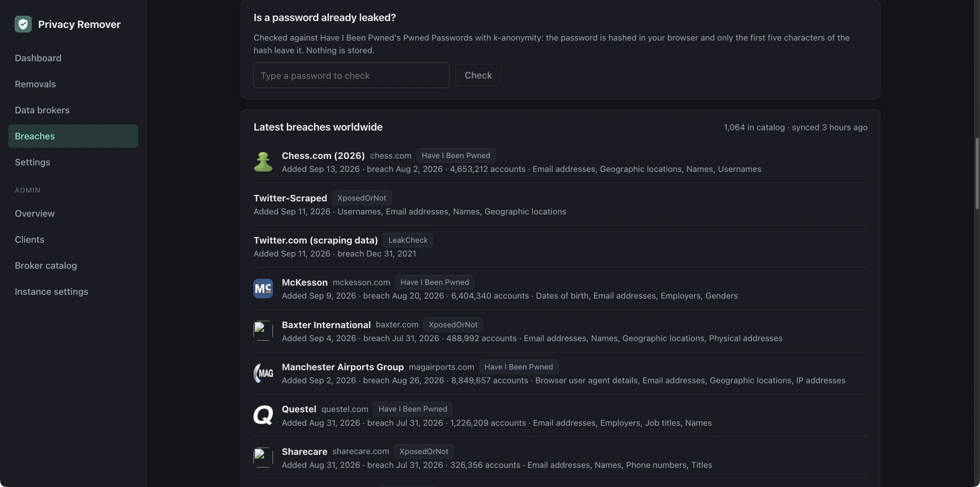
Task: Click Latest breaches worldwide heading
Action: point(318,127)
